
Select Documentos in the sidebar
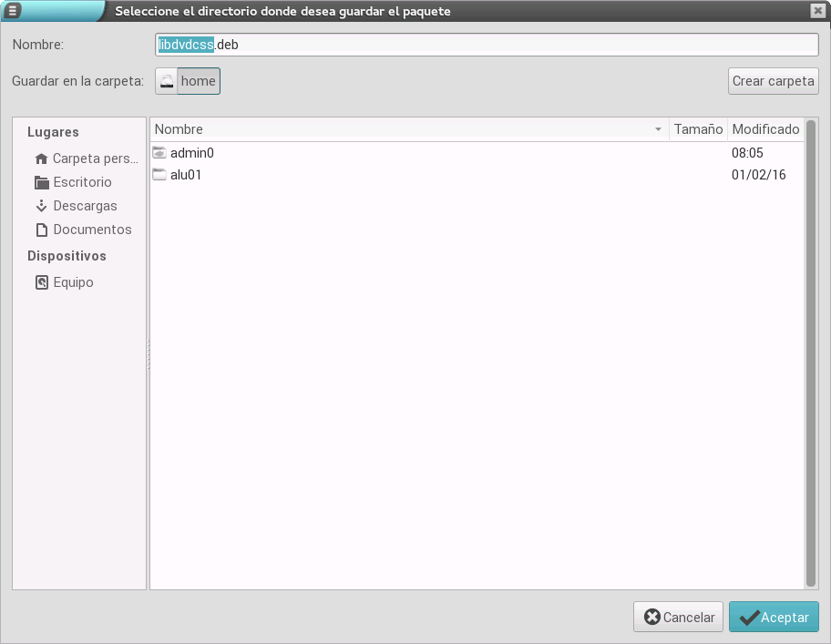(x=92, y=230)
